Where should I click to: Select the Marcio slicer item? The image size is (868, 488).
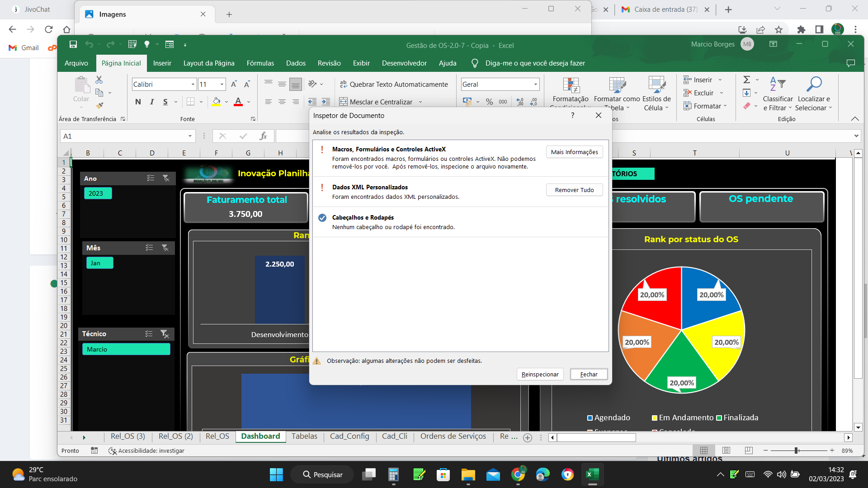[126, 349]
